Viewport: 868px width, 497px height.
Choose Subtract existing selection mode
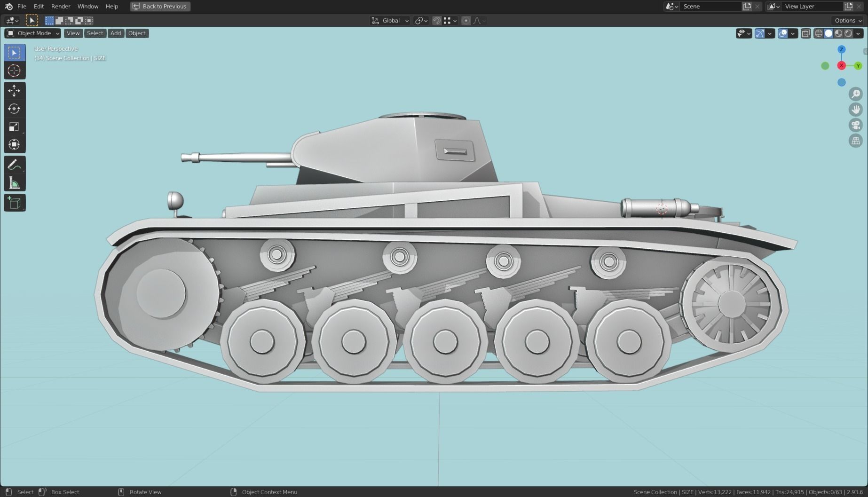69,20
